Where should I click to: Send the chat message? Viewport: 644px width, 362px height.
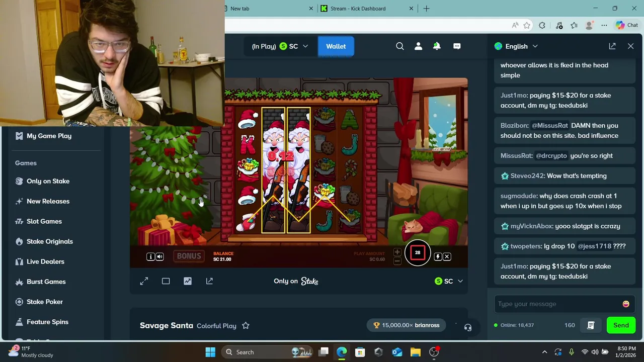[x=621, y=325]
